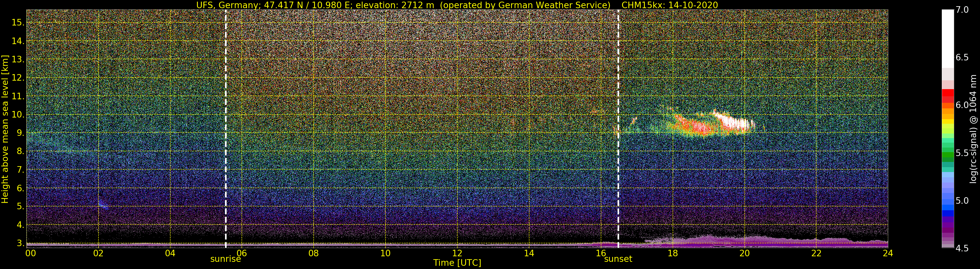980x269 pixels.
Task: Click the "Time [UTC]" axis title
Action: [457, 263]
